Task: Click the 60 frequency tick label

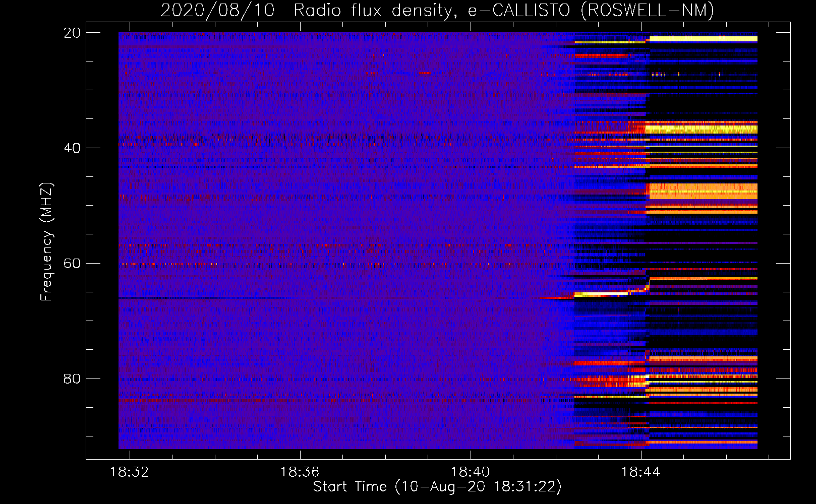Action: [72, 264]
